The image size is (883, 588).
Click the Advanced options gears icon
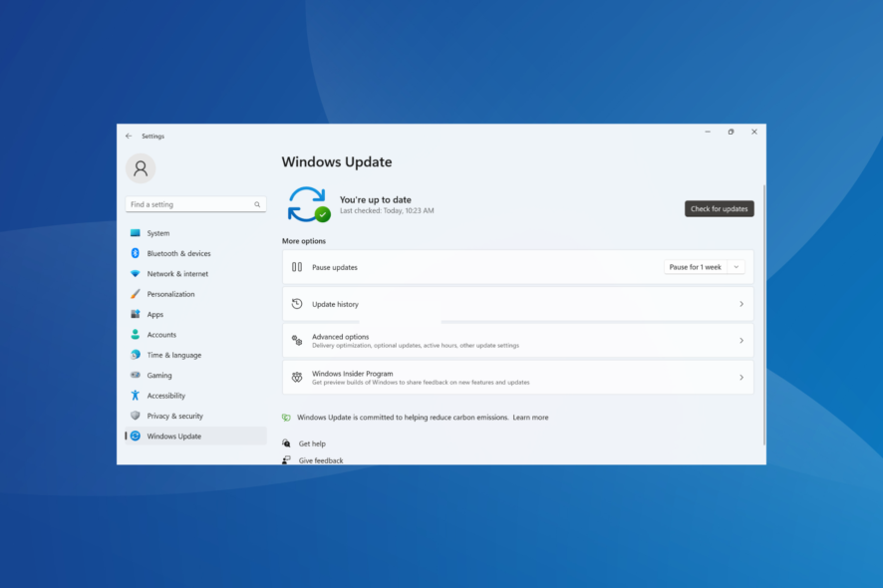[x=297, y=340]
